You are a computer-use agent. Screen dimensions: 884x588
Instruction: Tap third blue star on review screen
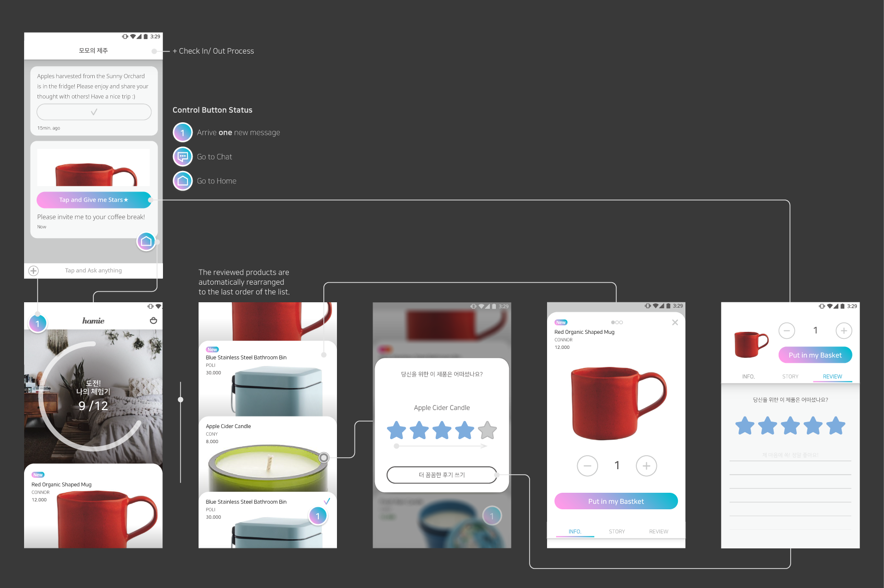(790, 426)
